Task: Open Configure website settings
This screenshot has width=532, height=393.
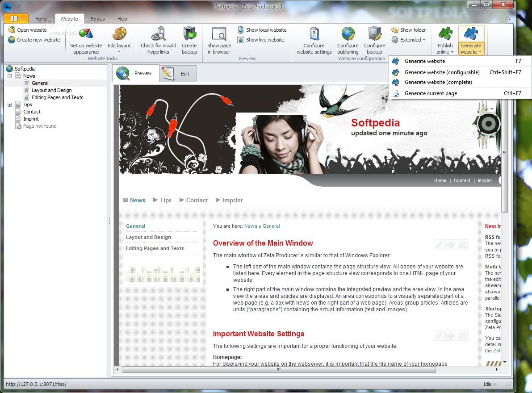Action: pos(314,41)
